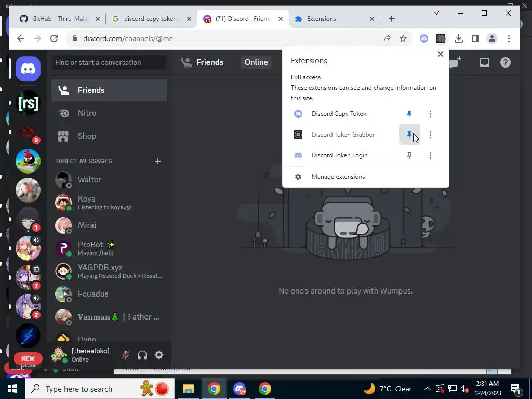The height and width of the screenshot is (399, 532).
Task: Open Discord help question mark
Action: coord(505,62)
